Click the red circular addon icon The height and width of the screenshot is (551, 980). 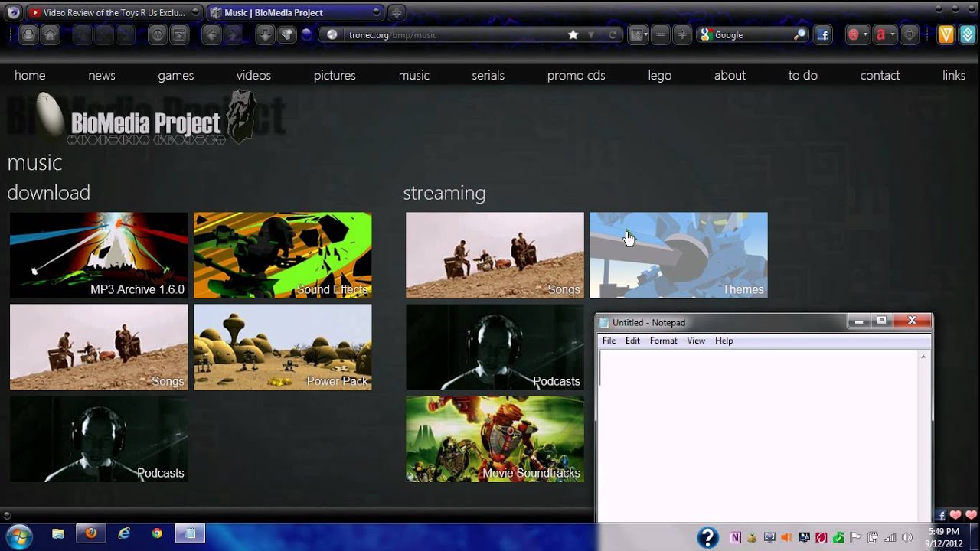point(854,34)
